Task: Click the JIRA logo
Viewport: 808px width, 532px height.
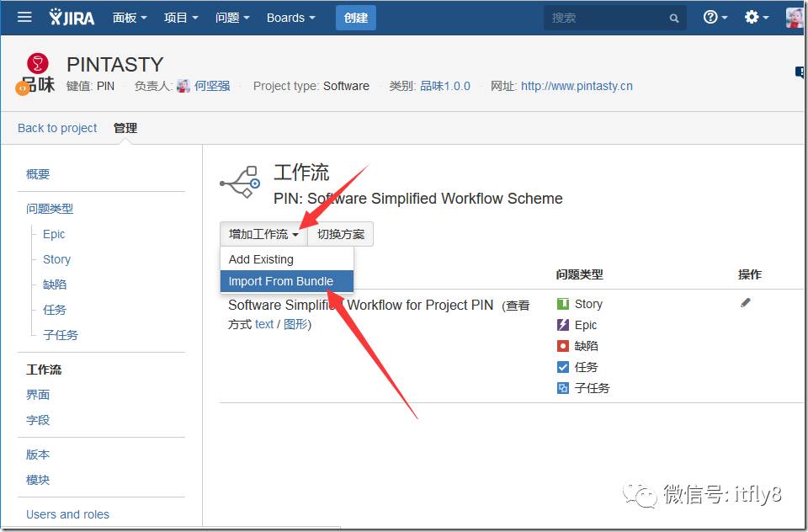Action: pyautogui.click(x=72, y=18)
